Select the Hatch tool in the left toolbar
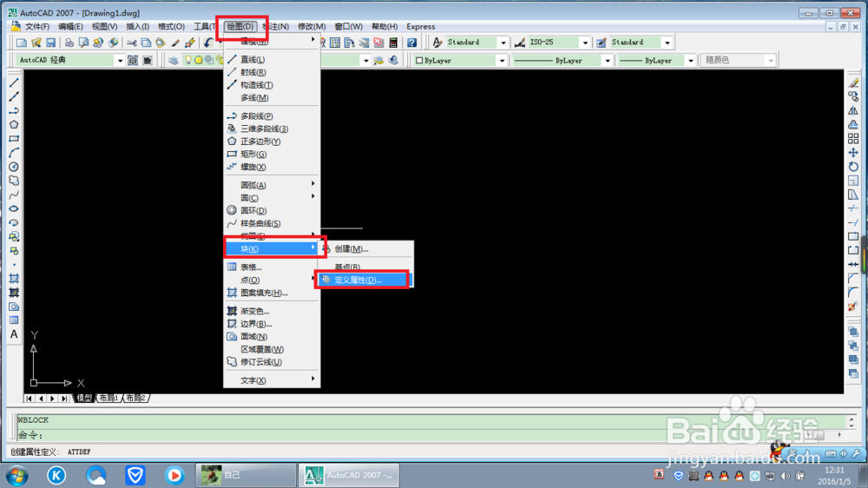 [14, 279]
